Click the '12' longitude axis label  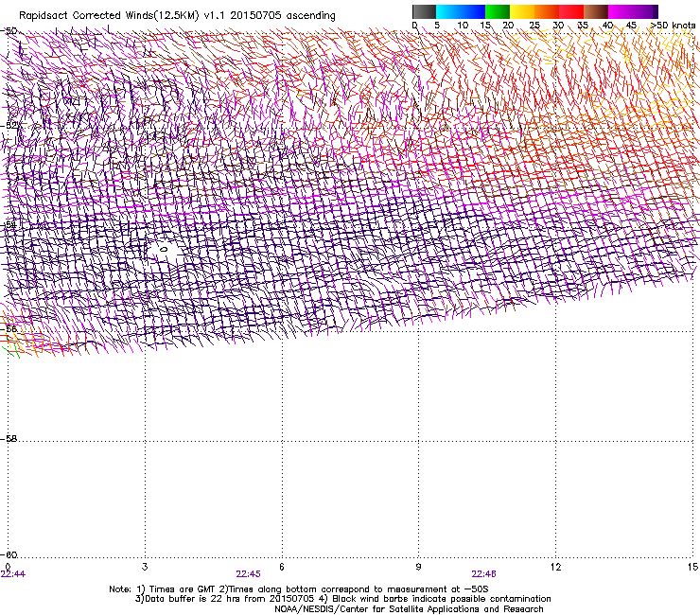555,567
